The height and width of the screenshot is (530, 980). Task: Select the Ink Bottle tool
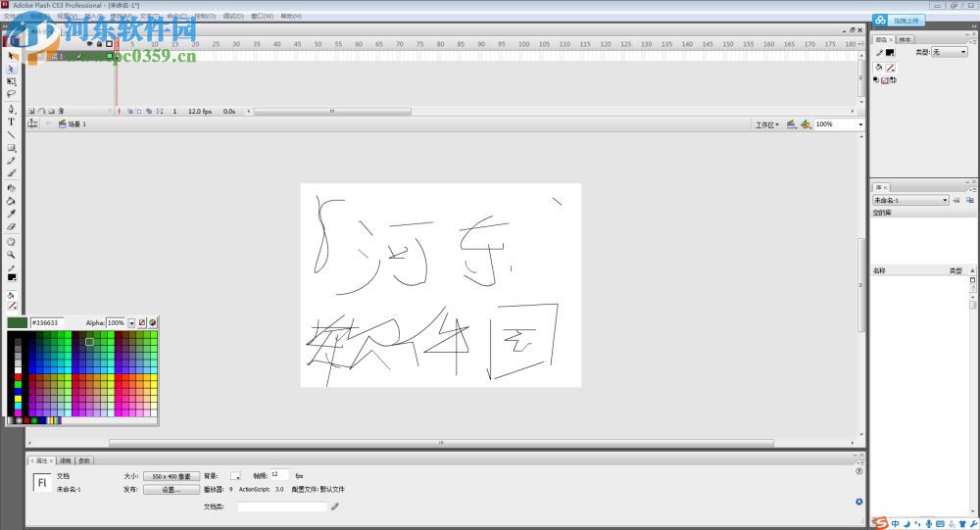coord(11,187)
